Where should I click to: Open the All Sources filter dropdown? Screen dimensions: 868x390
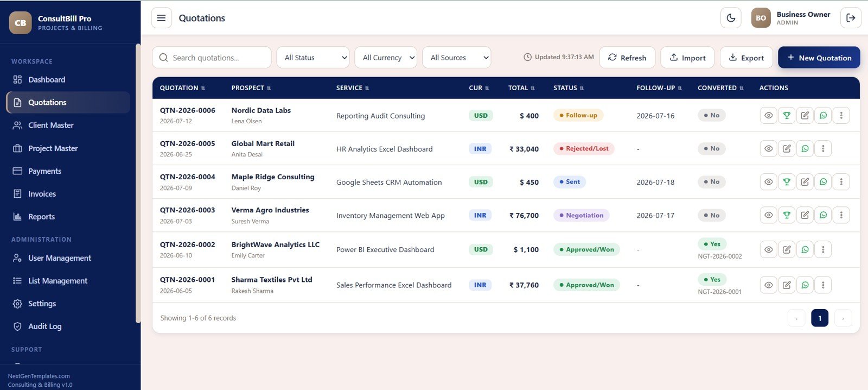pos(457,58)
